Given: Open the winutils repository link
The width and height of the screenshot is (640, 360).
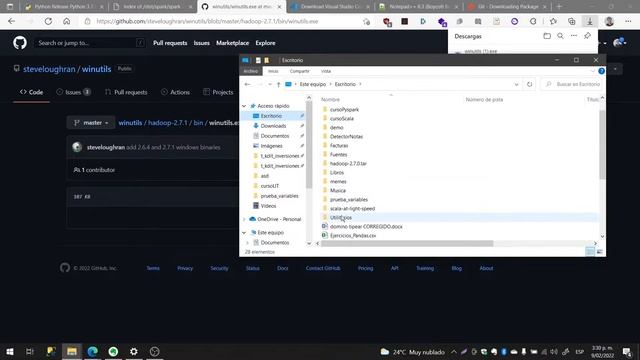Looking at the screenshot, I should (x=96, y=69).
